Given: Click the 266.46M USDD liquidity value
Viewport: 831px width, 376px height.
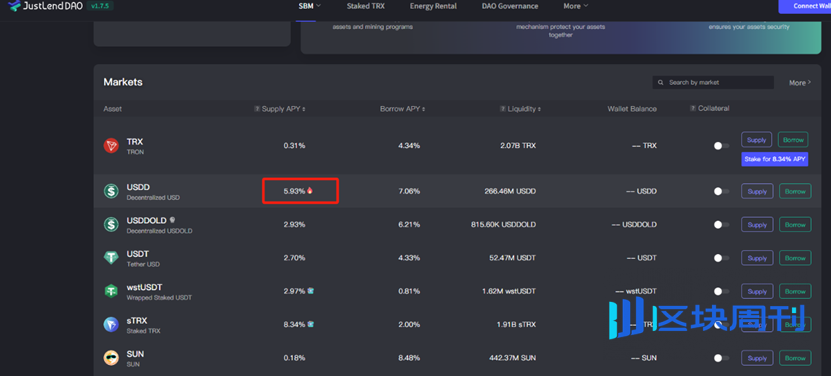Looking at the screenshot, I should pyautogui.click(x=510, y=191).
